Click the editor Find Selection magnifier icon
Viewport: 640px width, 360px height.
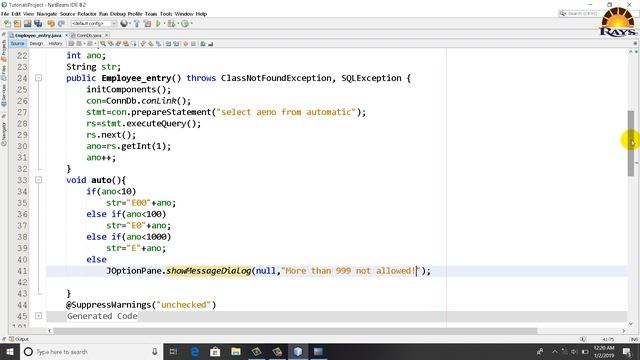103,44
